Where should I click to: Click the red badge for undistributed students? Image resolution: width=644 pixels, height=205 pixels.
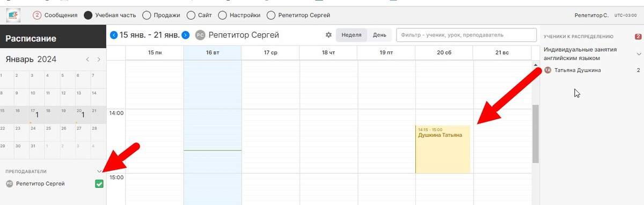[638, 36]
